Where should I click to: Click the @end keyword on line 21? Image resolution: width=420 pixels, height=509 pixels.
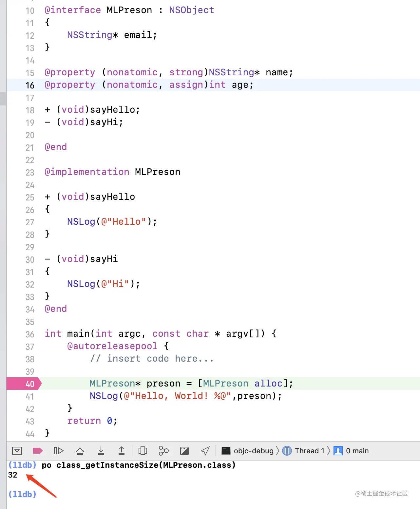tap(56, 147)
